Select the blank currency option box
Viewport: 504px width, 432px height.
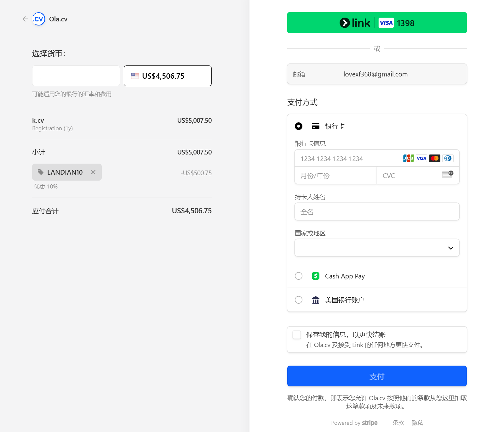pyautogui.click(x=76, y=76)
